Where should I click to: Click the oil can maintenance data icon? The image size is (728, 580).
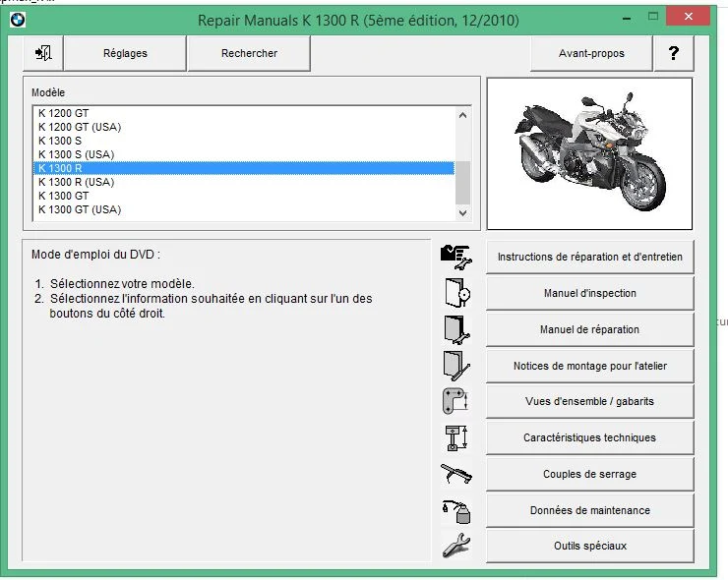pos(456,510)
